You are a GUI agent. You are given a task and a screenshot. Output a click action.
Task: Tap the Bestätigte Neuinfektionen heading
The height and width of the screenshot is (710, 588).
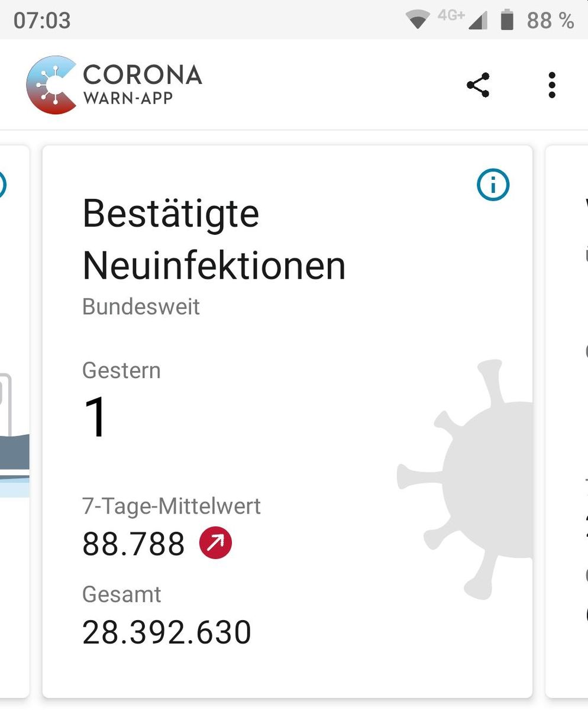click(x=213, y=239)
